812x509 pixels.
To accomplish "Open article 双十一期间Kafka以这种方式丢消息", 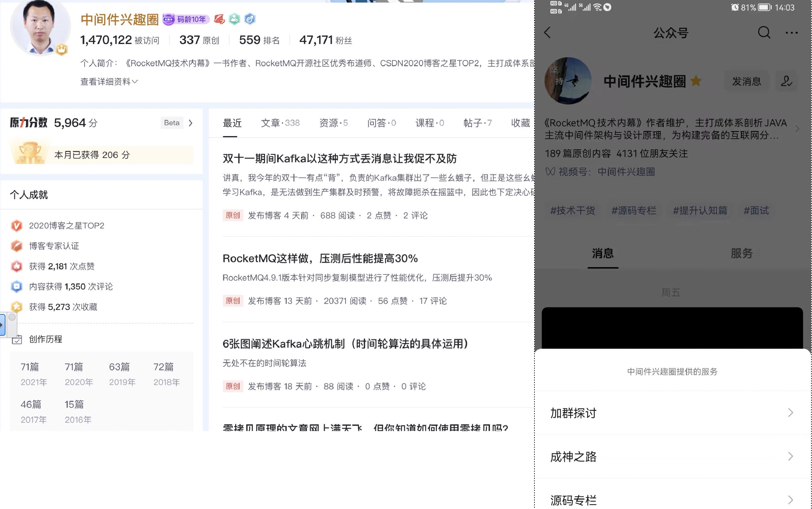I will [339, 159].
